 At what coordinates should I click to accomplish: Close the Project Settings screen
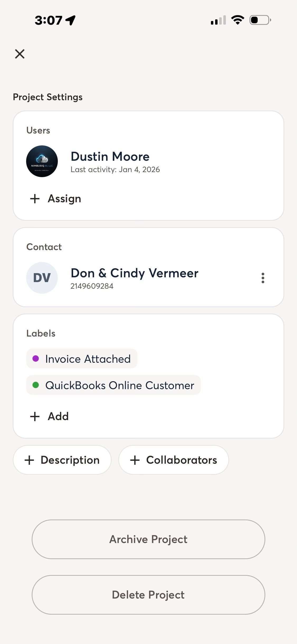tap(20, 54)
